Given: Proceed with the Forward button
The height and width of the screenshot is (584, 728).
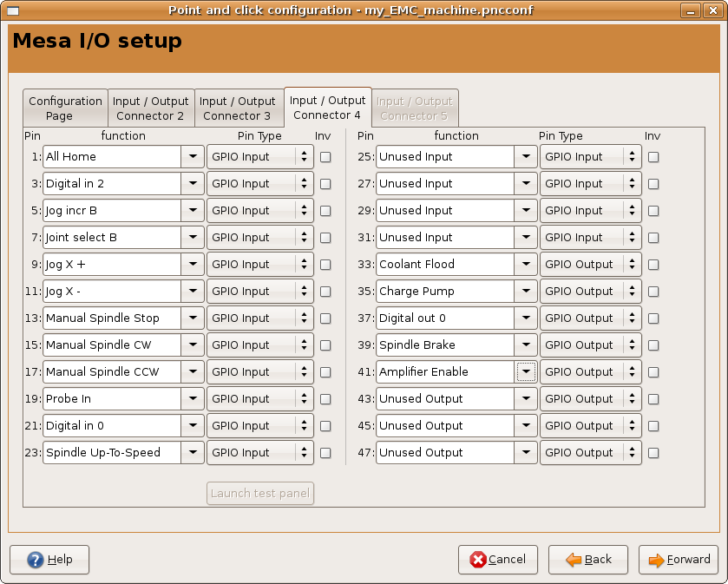Looking at the screenshot, I should click(679, 560).
